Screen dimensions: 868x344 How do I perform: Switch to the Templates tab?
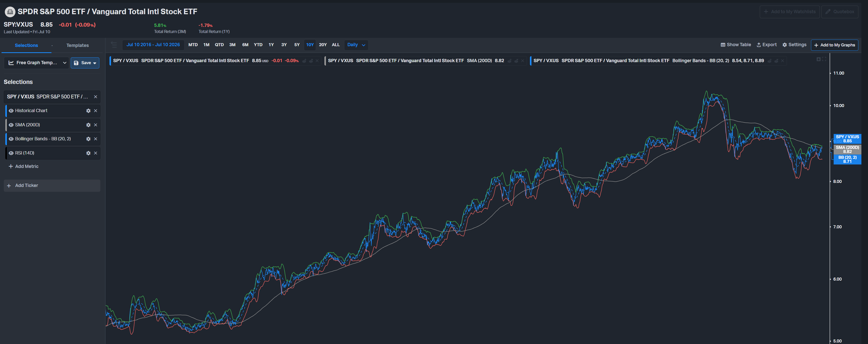[x=78, y=45]
